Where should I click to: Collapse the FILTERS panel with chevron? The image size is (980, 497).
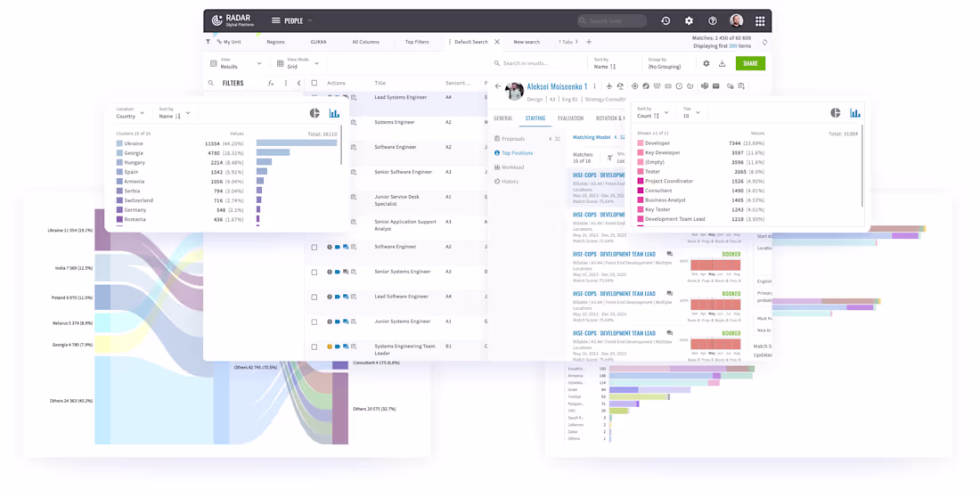(298, 83)
